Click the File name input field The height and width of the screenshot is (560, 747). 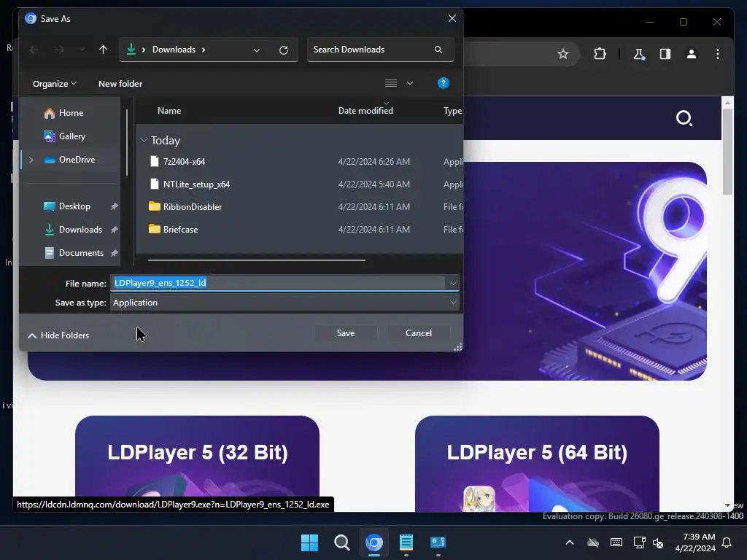click(278, 283)
